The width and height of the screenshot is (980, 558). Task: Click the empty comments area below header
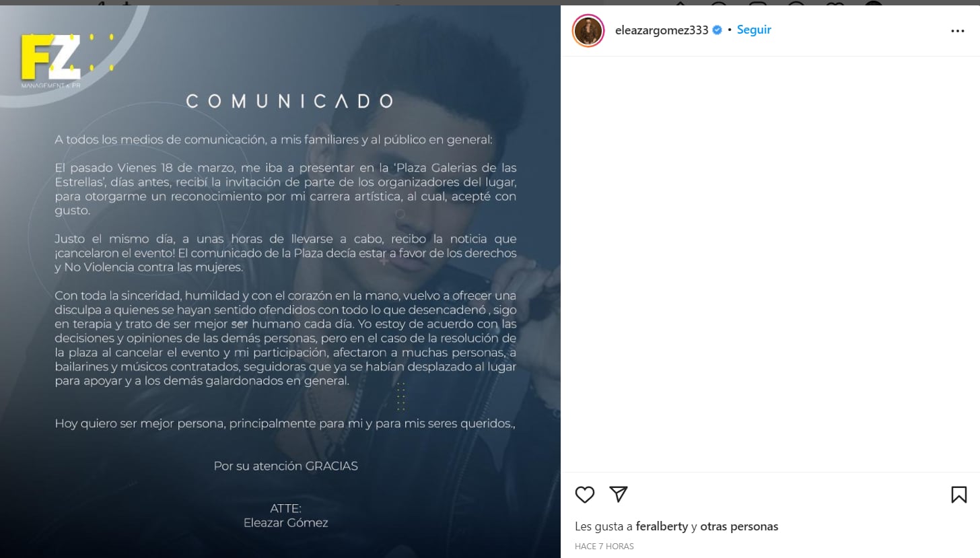click(x=770, y=264)
